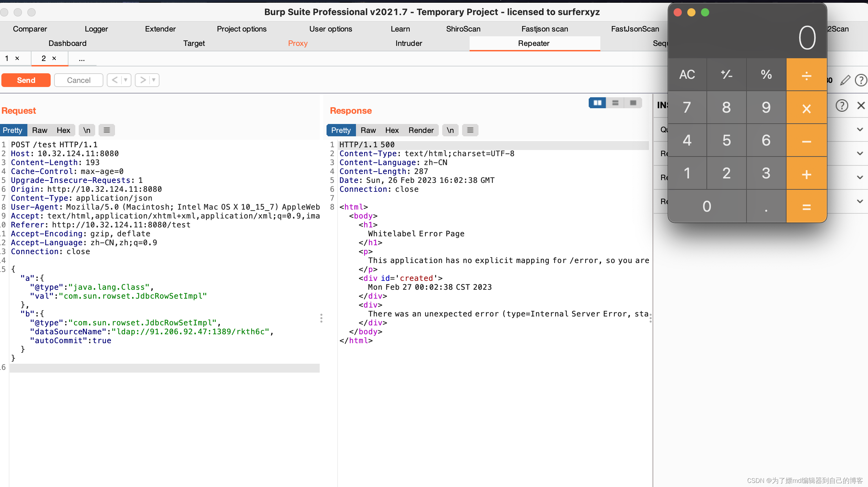Open the FastJsonScan tab
The height and width of the screenshot is (487, 868).
point(635,29)
